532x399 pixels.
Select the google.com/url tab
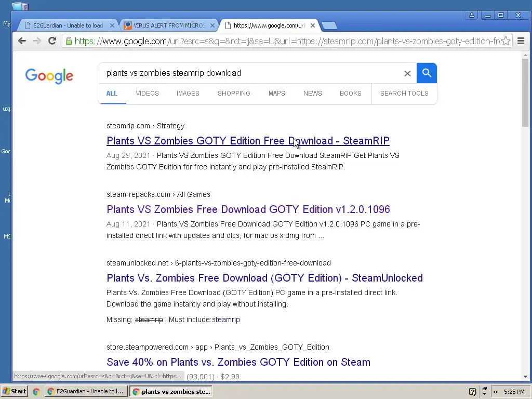pyautogui.click(x=269, y=25)
